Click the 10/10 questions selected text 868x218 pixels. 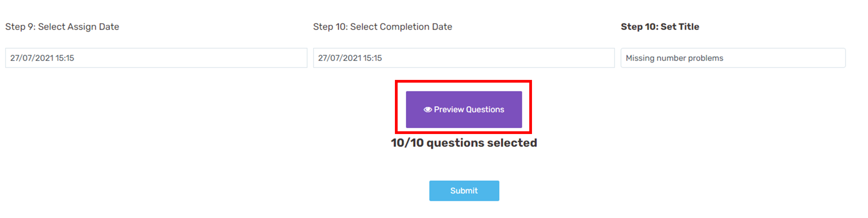[x=464, y=143]
